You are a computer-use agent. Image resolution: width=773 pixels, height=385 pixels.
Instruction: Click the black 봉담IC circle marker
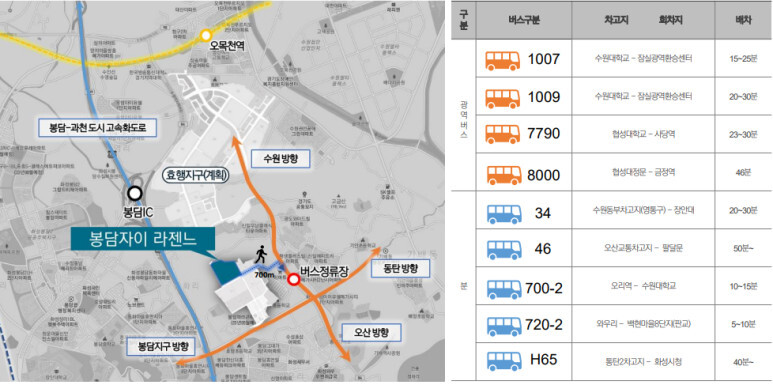point(134,193)
